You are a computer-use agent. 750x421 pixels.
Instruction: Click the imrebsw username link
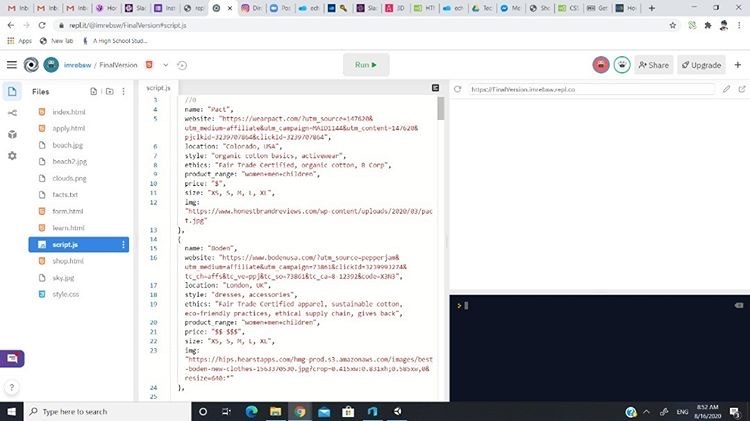[77, 65]
